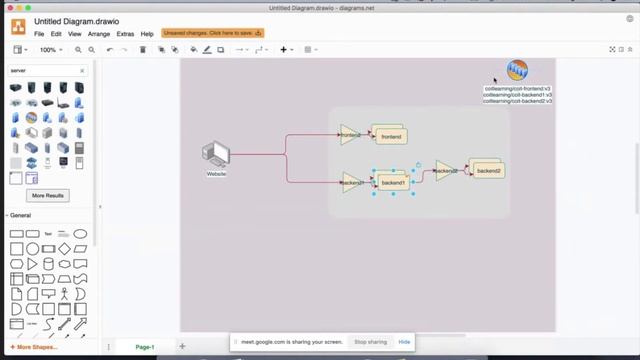
Task: Select the frontend triangle shape on canvas
Action: point(349,135)
